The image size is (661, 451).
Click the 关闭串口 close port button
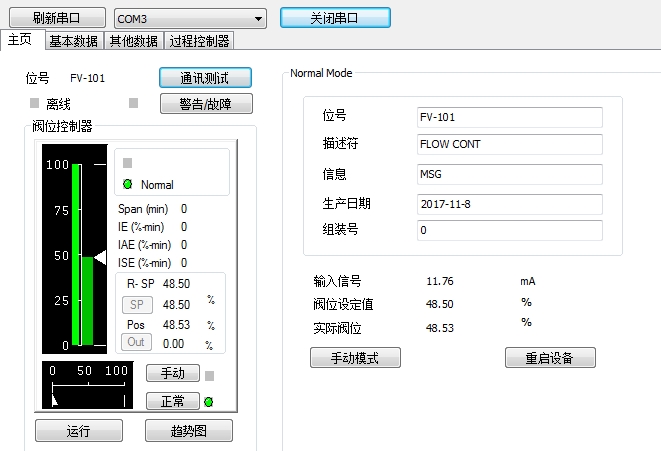[x=335, y=18]
